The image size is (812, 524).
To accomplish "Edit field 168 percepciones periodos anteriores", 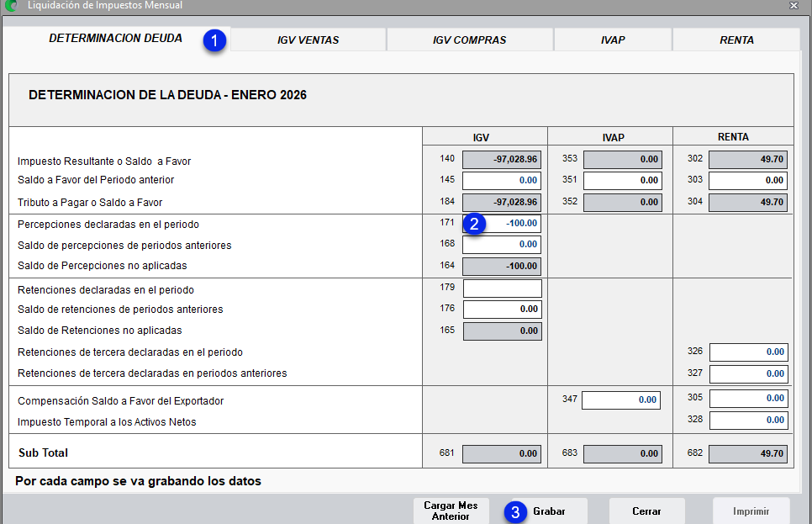I will [x=502, y=244].
